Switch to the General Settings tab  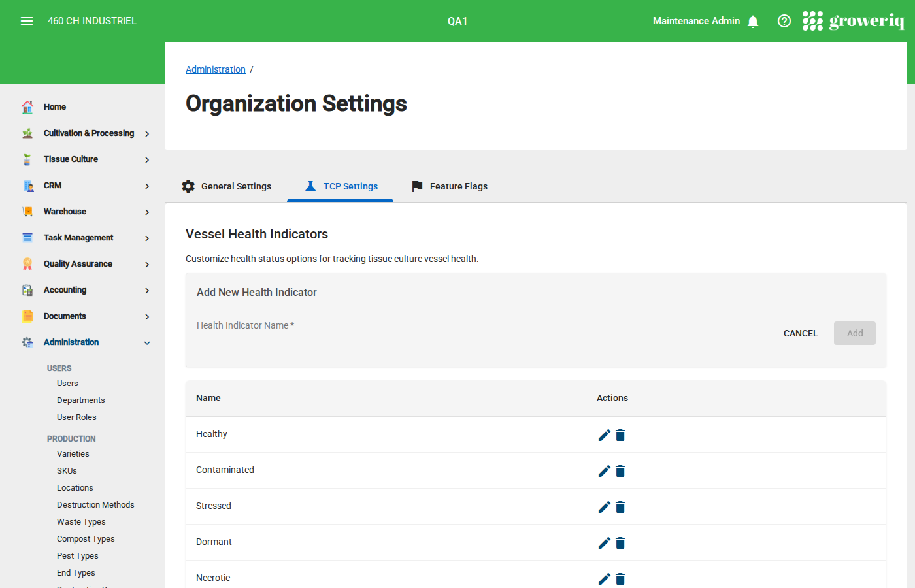(x=227, y=186)
